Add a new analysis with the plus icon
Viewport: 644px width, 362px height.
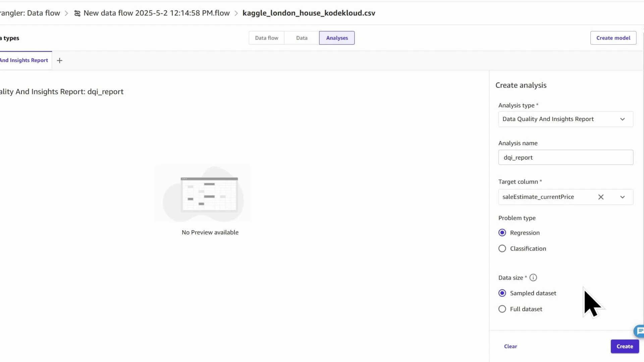point(60,60)
